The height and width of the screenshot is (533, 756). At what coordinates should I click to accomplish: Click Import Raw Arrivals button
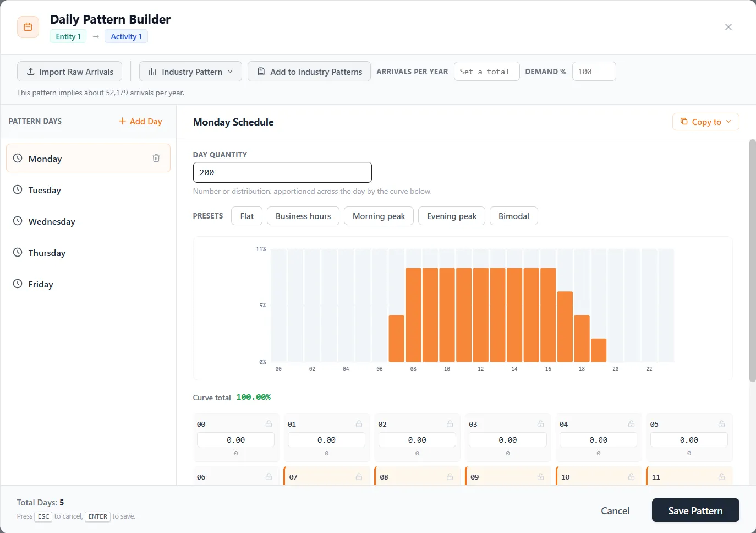pos(69,72)
